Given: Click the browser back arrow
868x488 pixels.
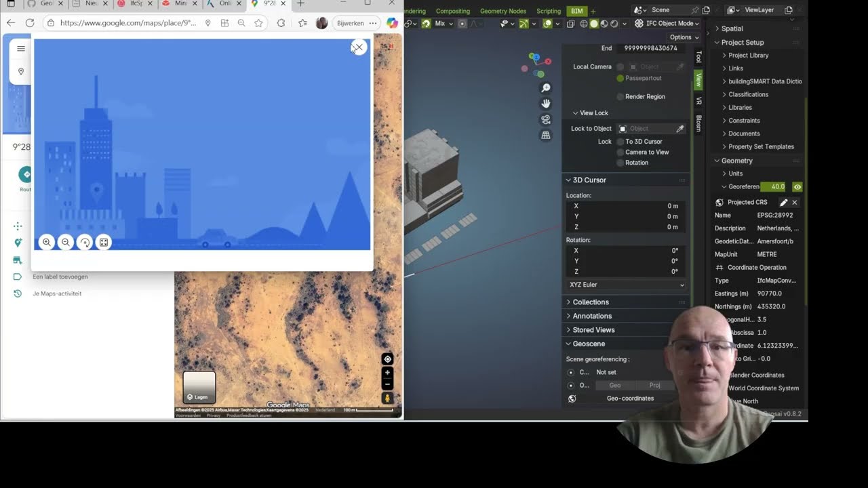Looking at the screenshot, I should tap(11, 23).
